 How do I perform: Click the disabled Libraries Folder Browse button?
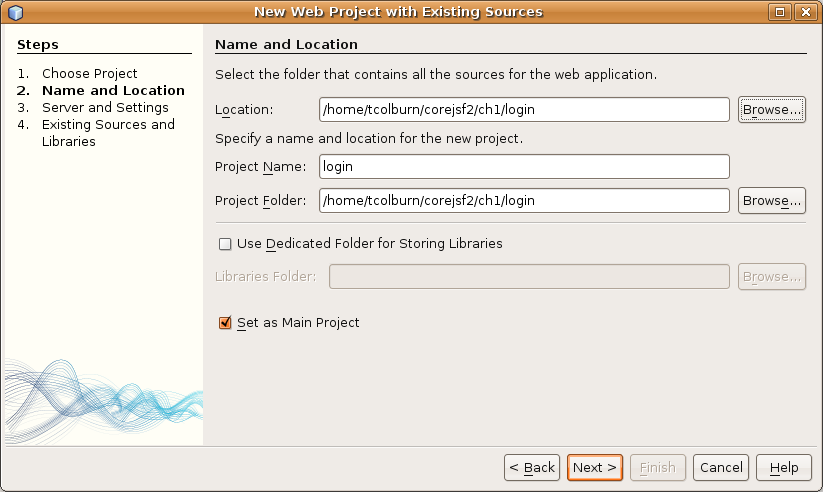click(x=772, y=277)
